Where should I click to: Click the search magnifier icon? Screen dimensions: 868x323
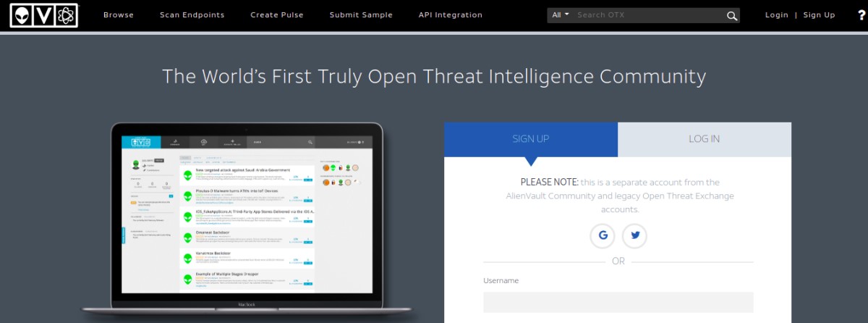732,15
